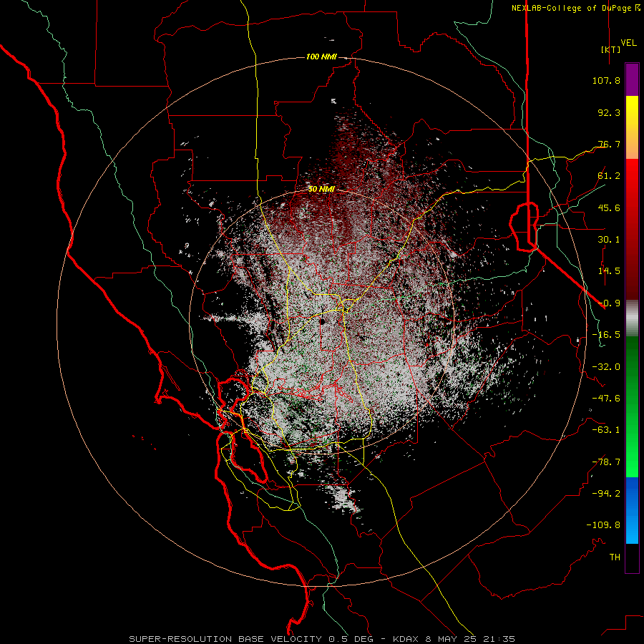The height and width of the screenshot is (644, 644).
Task: Click the TH legend label
Action: tap(615, 557)
